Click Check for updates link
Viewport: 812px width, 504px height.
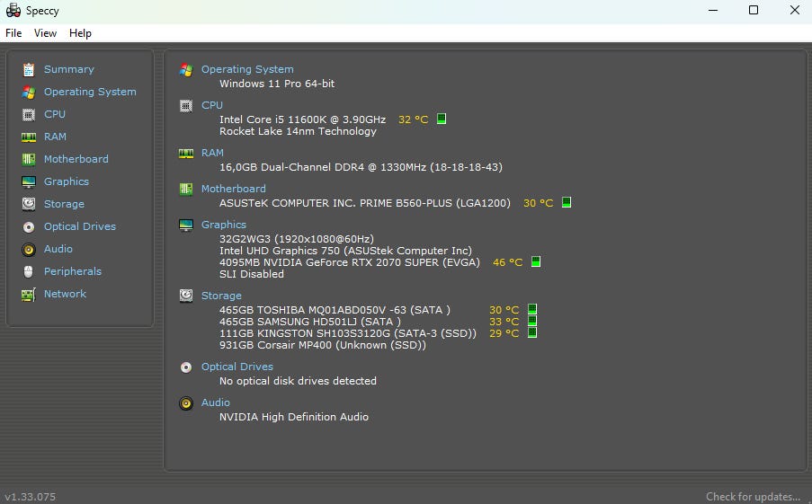753,497
